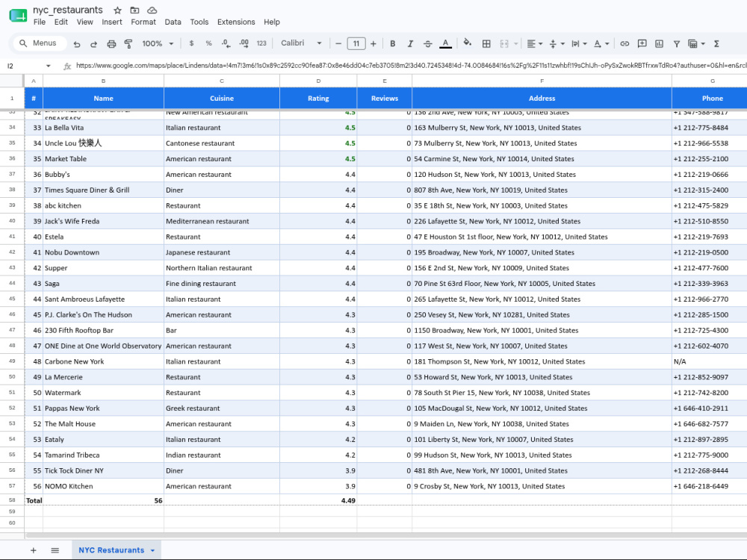747x560 pixels.
Task: Open the Format menu
Action: coord(143,22)
